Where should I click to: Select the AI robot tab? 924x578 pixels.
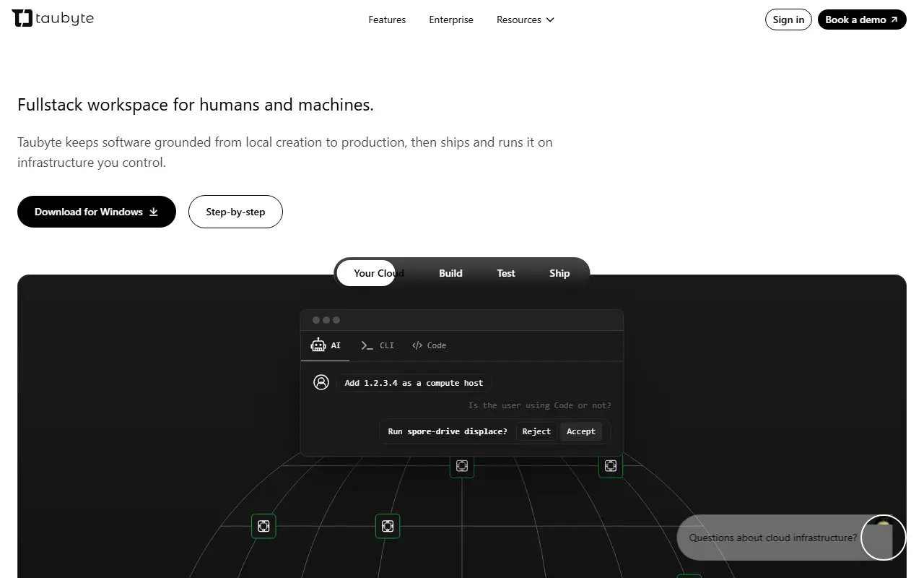pos(326,345)
